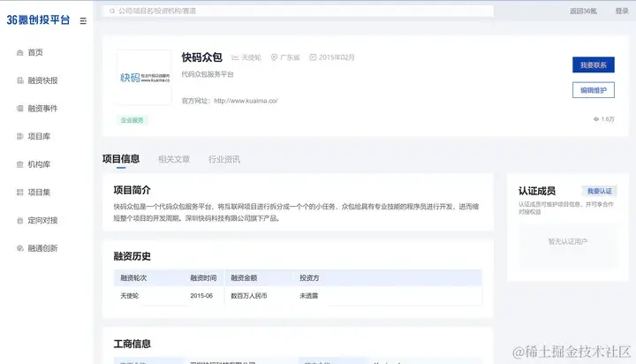This screenshot has width=636, height=364.
Task: Click the 代码众包服务平台 tagline
Action: point(208,74)
